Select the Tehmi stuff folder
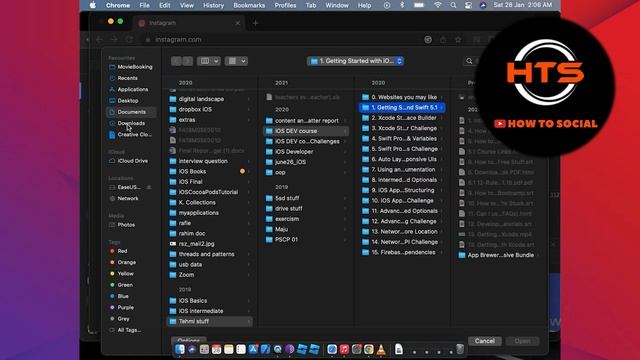640x360 pixels. 210,322
